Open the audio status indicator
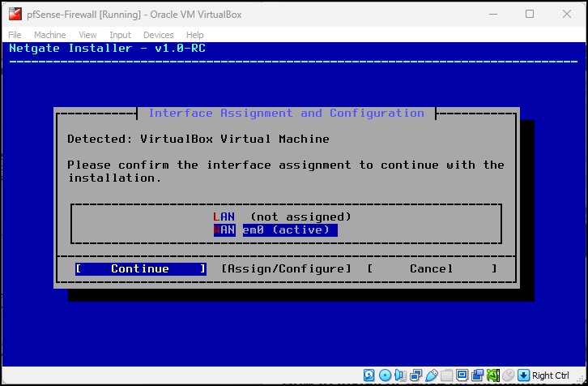Screen dimensions: 588x386 pos(400,375)
